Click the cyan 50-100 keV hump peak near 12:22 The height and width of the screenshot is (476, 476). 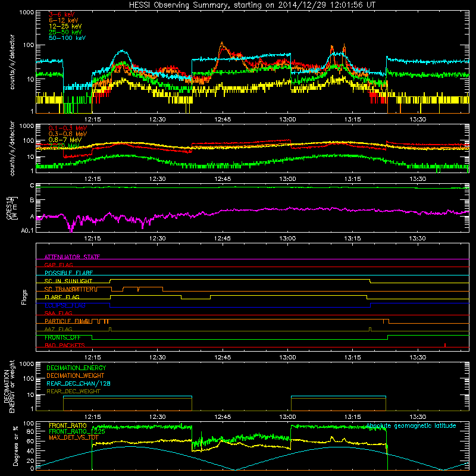pyautogui.click(x=123, y=51)
